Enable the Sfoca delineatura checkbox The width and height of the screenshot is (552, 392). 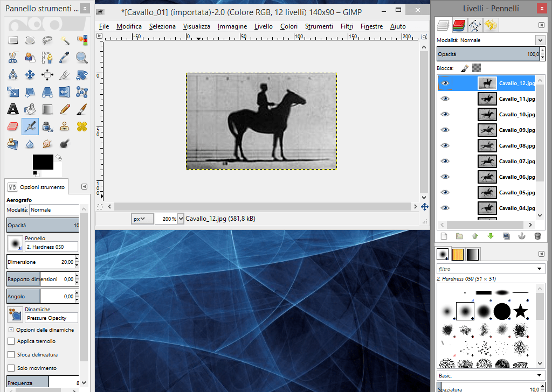point(11,354)
